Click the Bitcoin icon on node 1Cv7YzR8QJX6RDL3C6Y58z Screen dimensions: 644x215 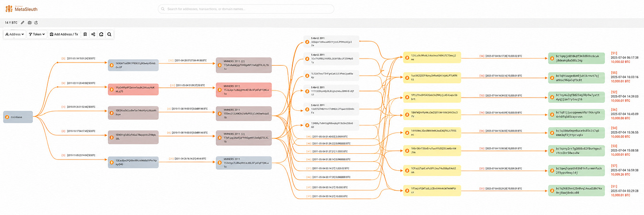click(x=307, y=58)
